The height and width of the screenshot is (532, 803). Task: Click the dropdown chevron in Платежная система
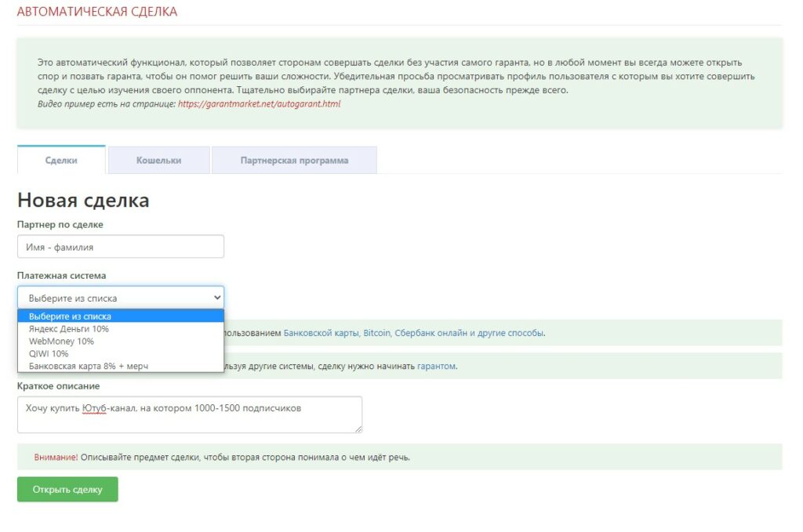(x=216, y=298)
